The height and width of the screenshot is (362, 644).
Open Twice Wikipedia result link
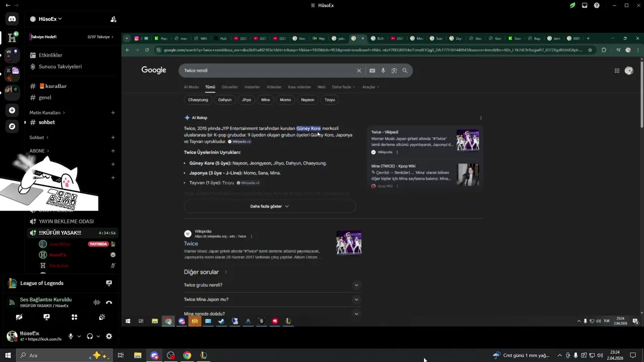(191, 243)
